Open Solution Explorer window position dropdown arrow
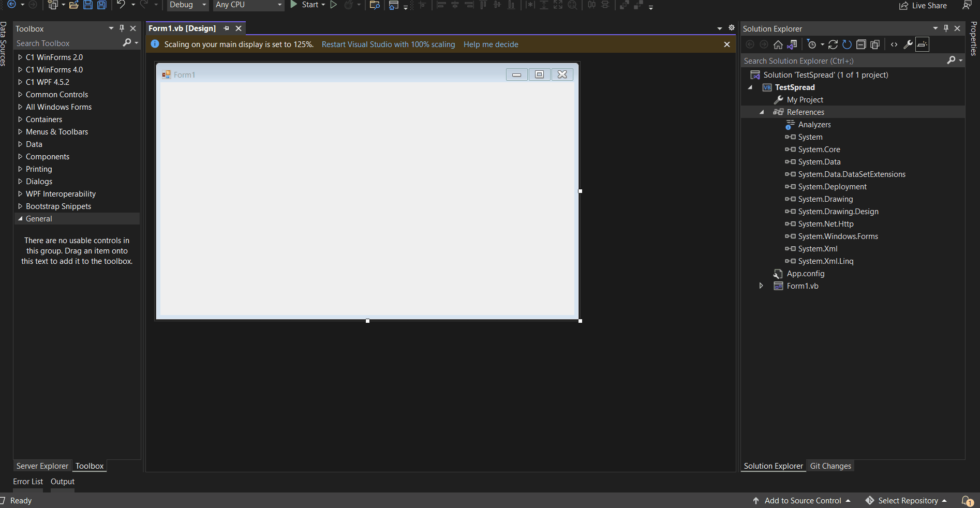 point(936,28)
